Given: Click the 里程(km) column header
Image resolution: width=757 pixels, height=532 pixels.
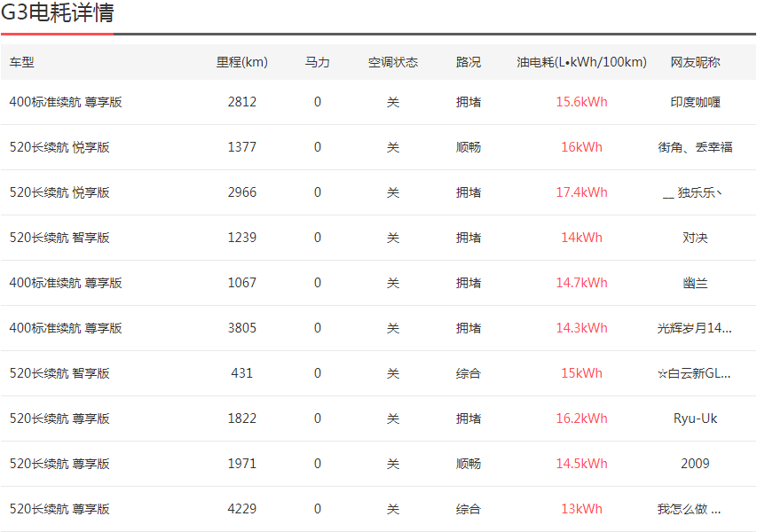Looking at the screenshot, I should [x=241, y=62].
